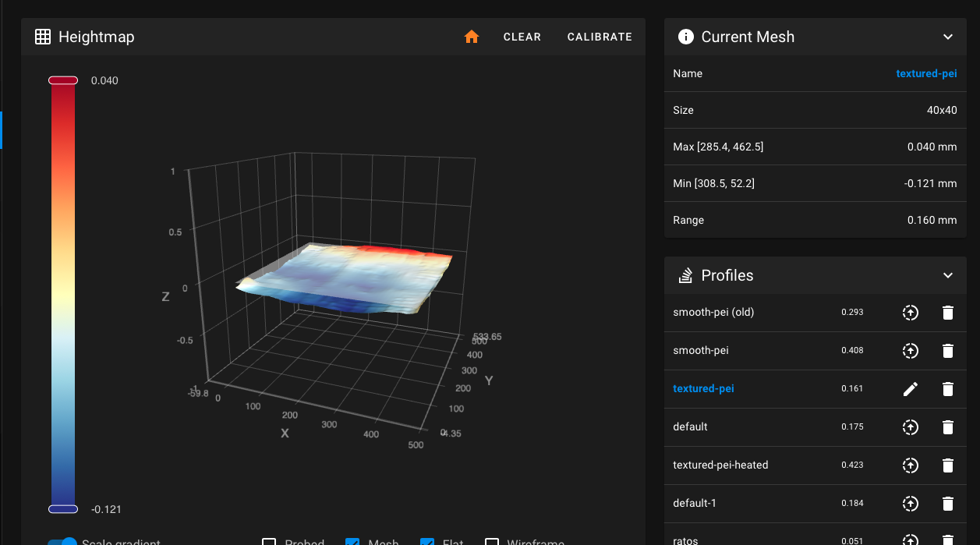Select the textured-pei profile name
Image resolution: width=980 pixels, height=545 pixels.
click(x=703, y=388)
